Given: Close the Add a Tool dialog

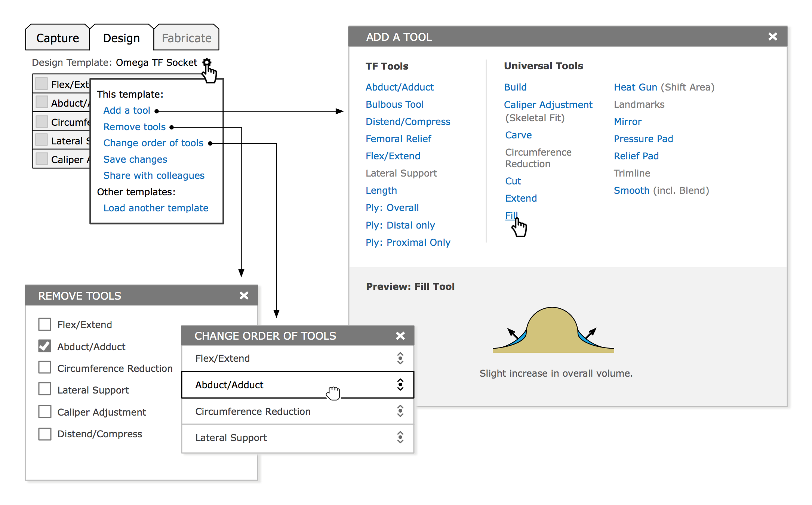Looking at the screenshot, I should point(772,37).
